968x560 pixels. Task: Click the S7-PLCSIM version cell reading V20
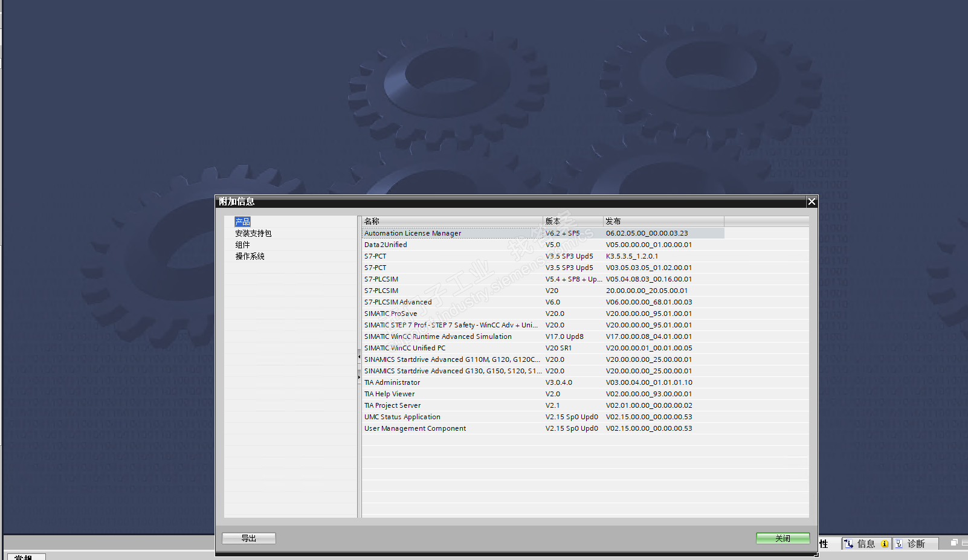coord(552,291)
